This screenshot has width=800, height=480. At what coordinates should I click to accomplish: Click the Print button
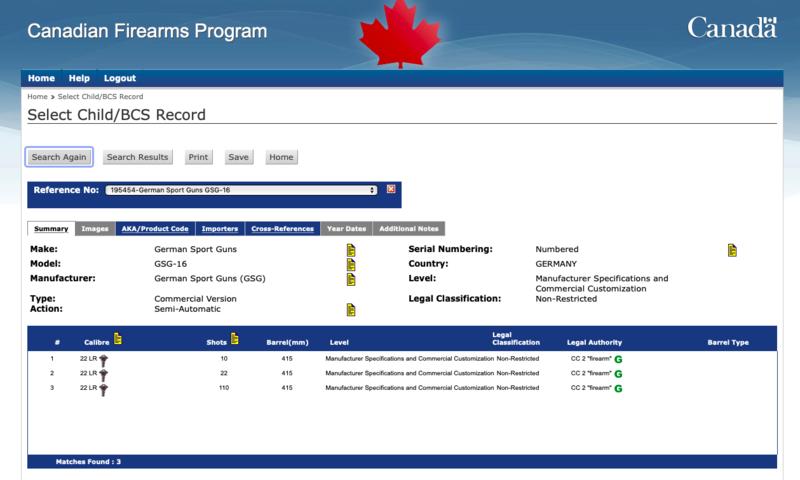pyautogui.click(x=198, y=157)
